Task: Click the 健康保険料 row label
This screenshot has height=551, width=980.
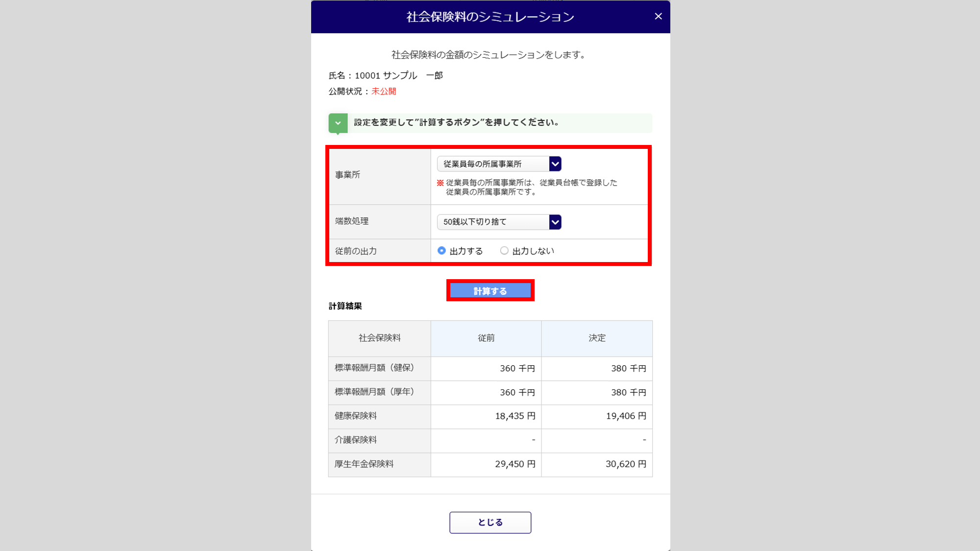Action: (x=356, y=416)
